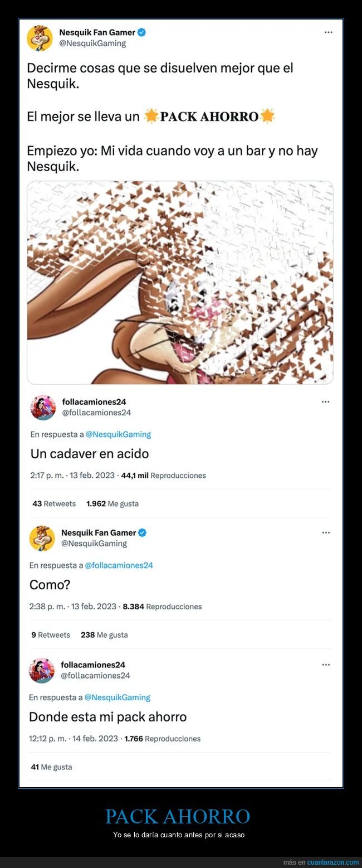View 41 Me gusta on last reply
Viewport: 362px width, 868px height.
point(51,767)
